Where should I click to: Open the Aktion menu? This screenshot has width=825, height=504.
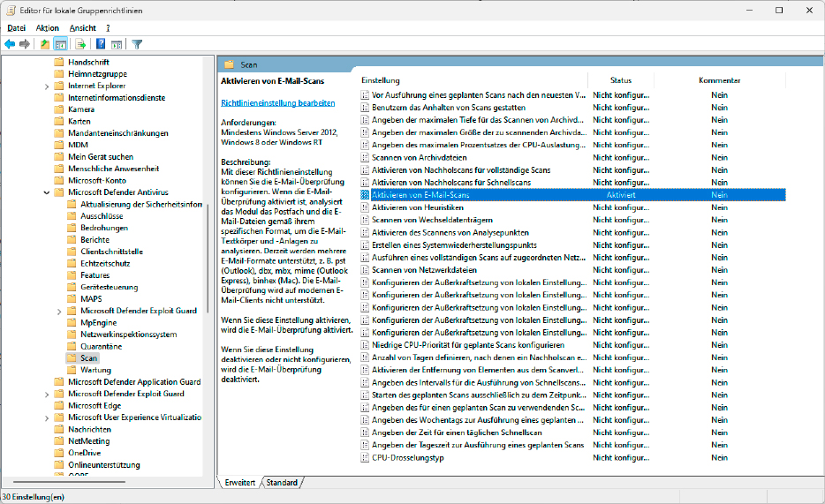[48, 28]
